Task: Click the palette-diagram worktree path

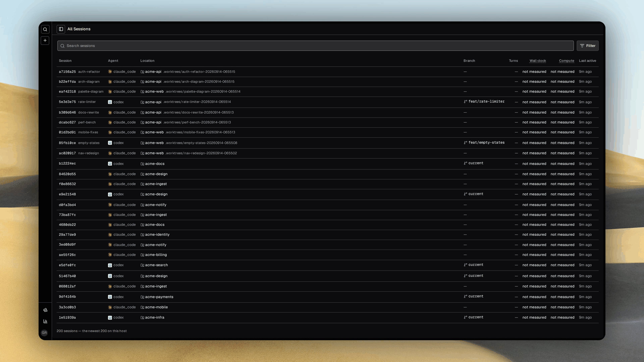Action: click(x=203, y=92)
